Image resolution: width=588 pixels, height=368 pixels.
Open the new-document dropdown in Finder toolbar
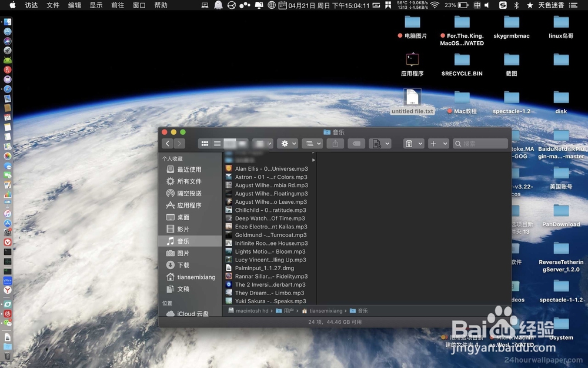click(380, 144)
